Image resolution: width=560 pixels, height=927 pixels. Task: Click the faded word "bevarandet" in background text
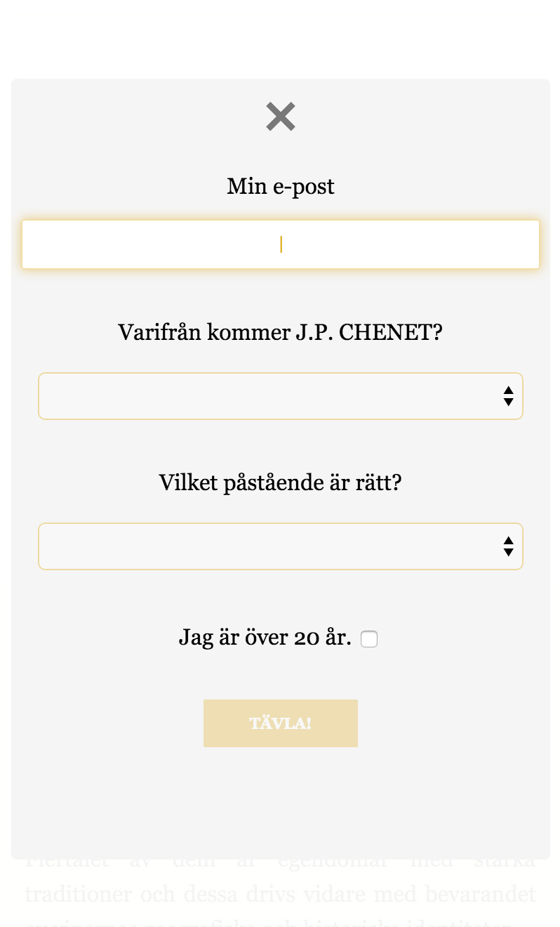(491, 895)
